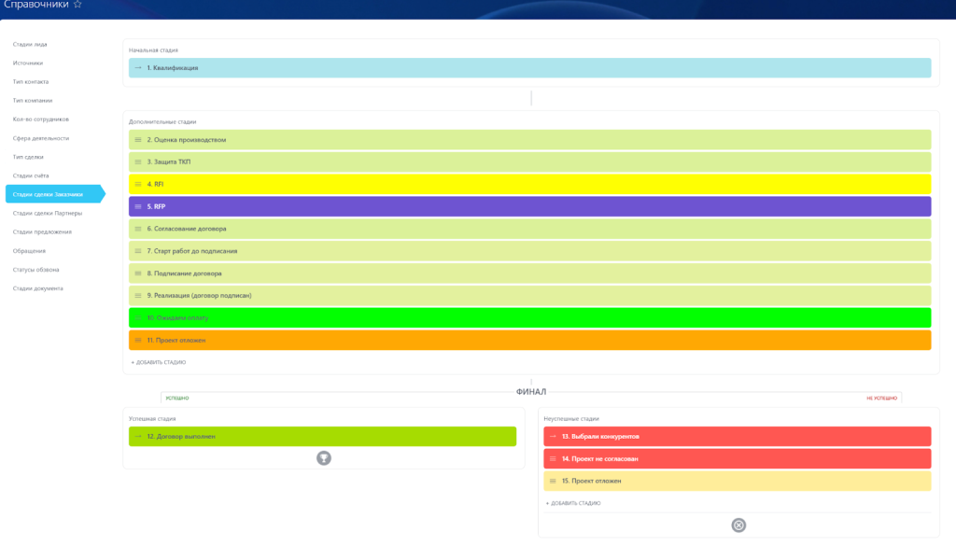Add a stage to the unsuccessful stages list
Viewport: 956px width, 560px height.
tap(573, 503)
